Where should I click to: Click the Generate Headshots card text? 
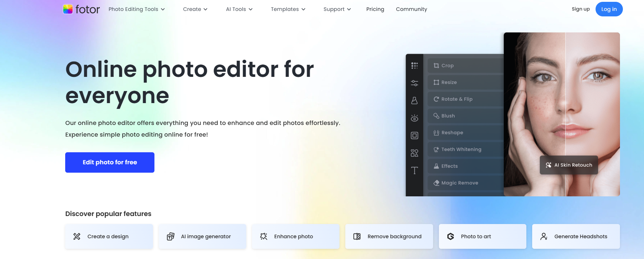tap(581, 236)
